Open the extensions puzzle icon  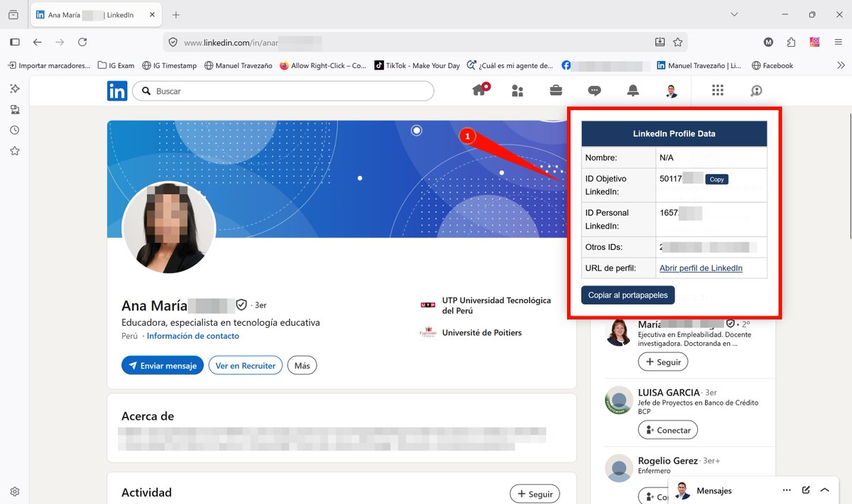tap(792, 43)
